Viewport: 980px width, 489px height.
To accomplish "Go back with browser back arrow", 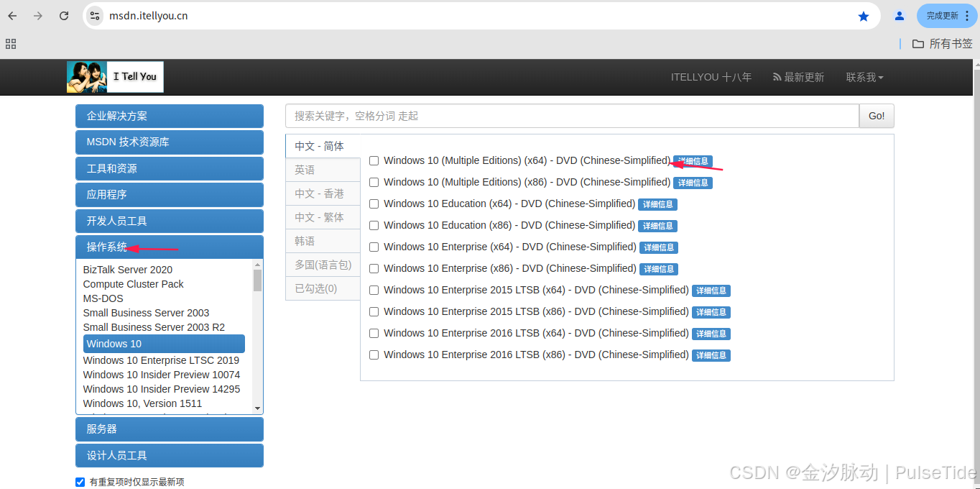I will pos(12,16).
